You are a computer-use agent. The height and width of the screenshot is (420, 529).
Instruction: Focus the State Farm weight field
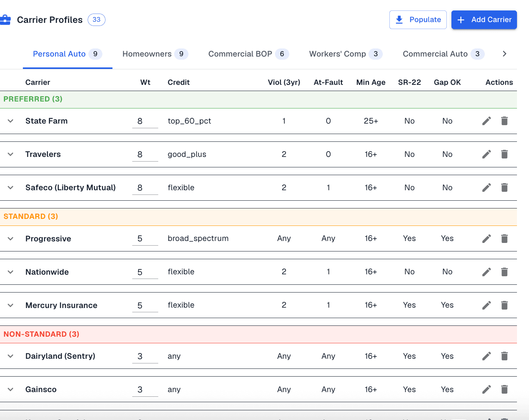145,121
